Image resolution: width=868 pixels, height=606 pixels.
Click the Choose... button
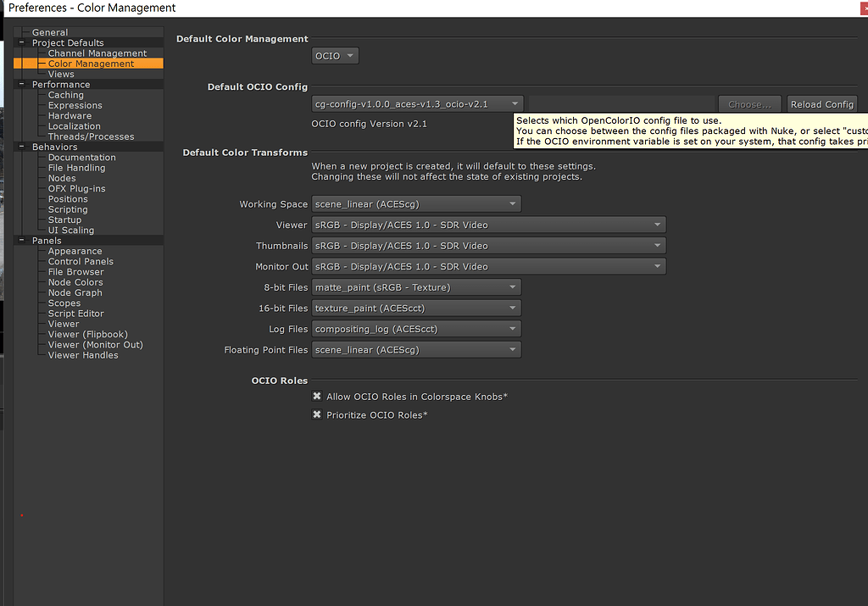click(749, 103)
